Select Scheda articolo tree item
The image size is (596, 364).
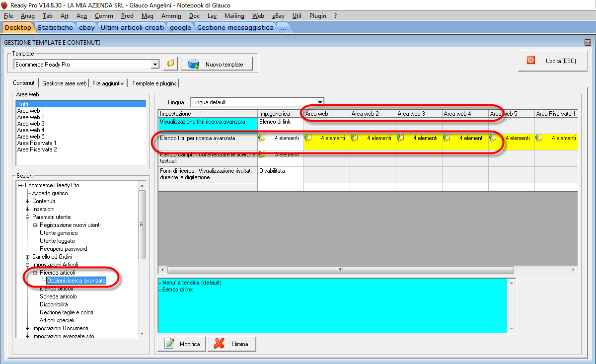pos(58,296)
